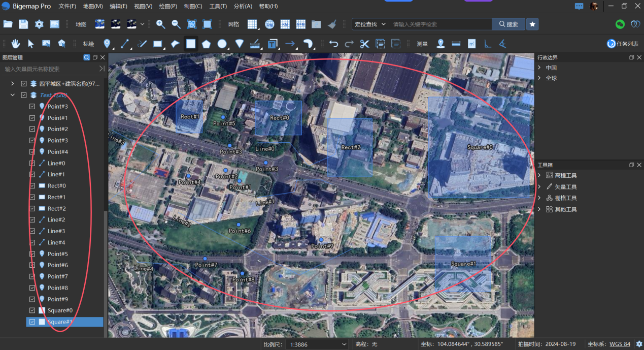
Task: Select the sector fan shape tool
Action: point(239,44)
